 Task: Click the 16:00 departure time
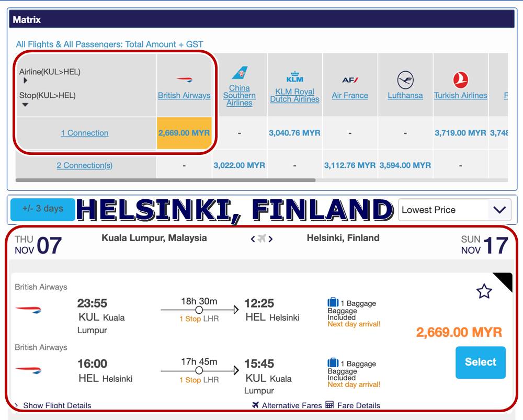point(92,364)
